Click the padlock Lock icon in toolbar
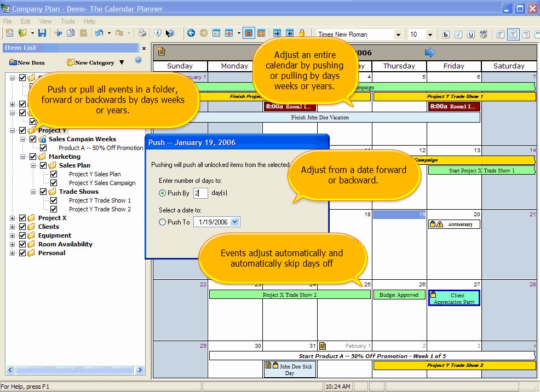This screenshot has width=540, height=392. (x=302, y=33)
